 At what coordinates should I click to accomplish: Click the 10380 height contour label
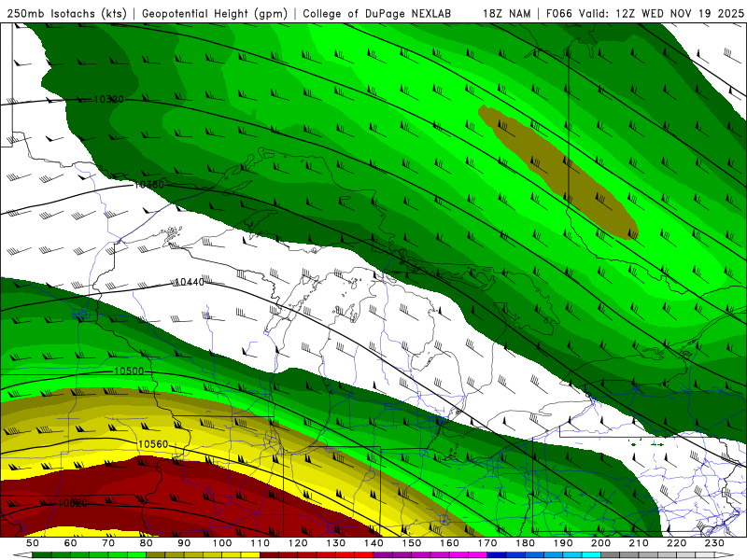tap(148, 184)
